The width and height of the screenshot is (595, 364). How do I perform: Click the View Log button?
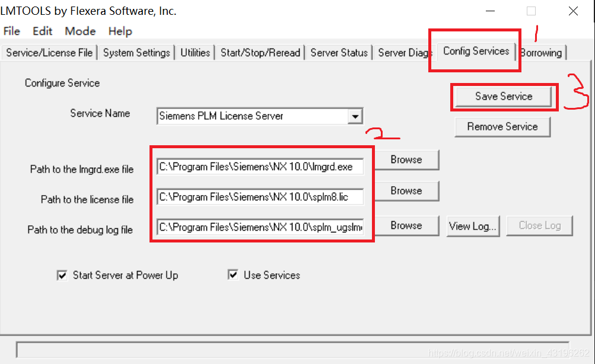point(473,226)
